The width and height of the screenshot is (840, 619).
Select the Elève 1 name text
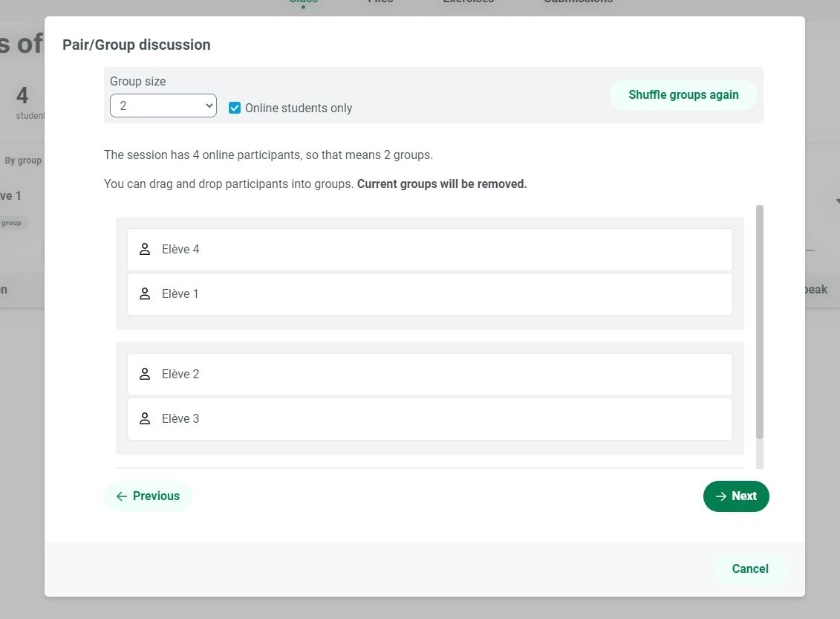(x=180, y=294)
